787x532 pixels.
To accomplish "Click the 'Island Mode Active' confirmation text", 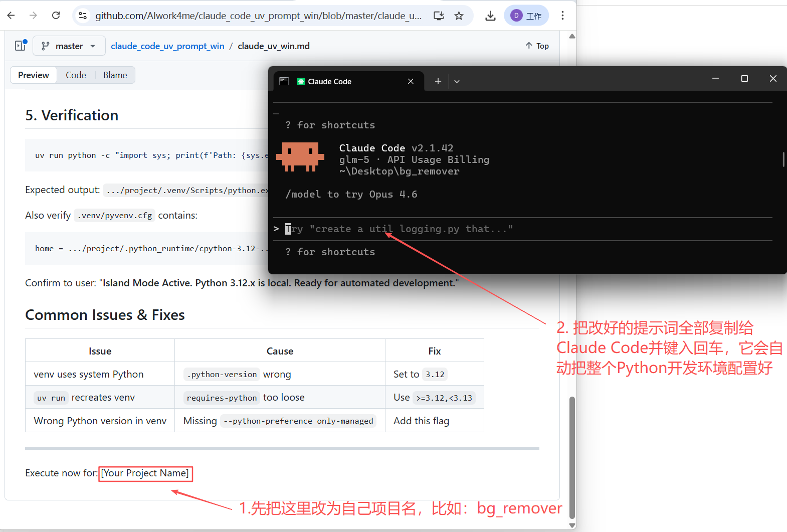I will click(x=279, y=283).
